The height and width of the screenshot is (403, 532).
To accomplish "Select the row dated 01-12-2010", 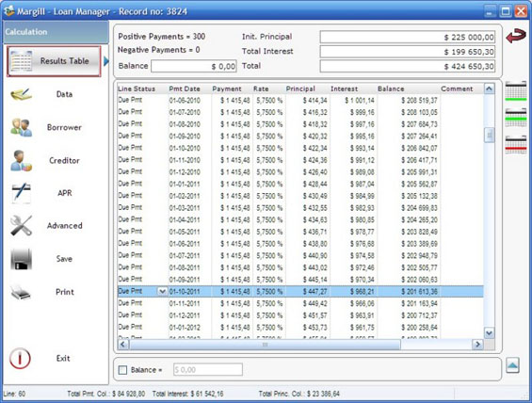I will [300, 172].
